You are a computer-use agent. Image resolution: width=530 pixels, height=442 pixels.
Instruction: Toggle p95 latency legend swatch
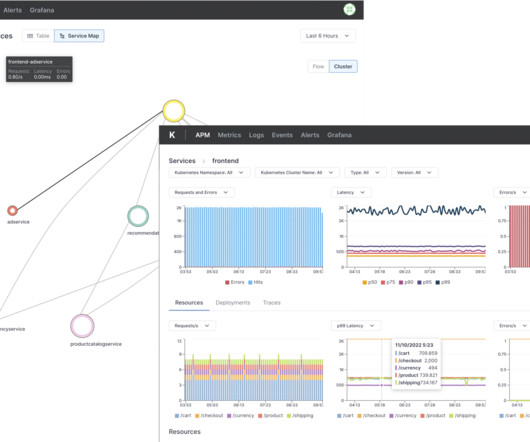tap(419, 283)
